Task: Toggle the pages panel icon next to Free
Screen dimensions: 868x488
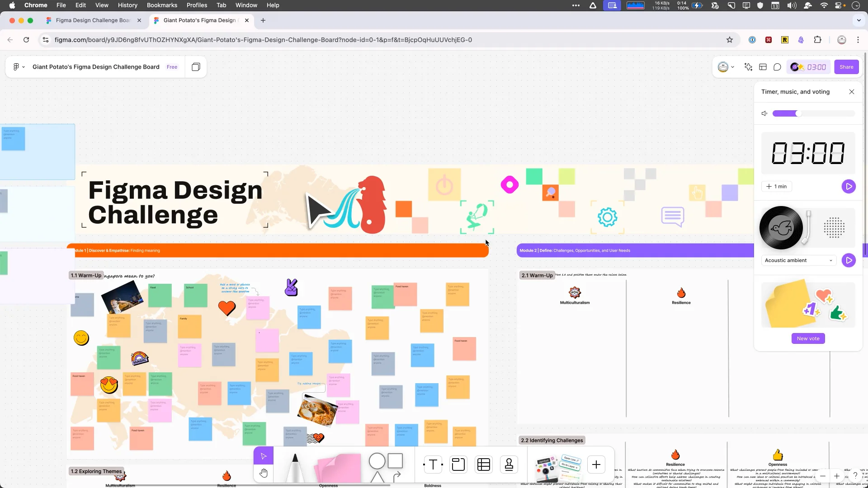Action: (x=196, y=67)
